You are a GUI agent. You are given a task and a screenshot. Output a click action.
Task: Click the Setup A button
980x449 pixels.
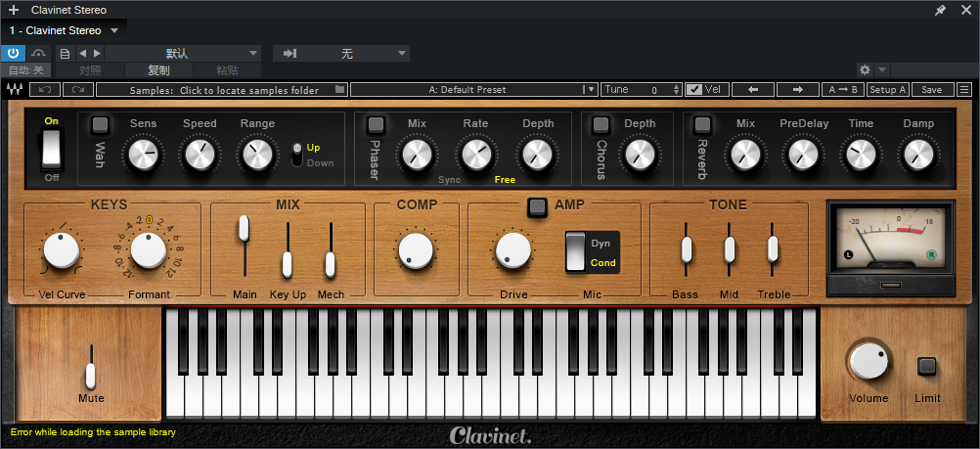coord(888,89)
